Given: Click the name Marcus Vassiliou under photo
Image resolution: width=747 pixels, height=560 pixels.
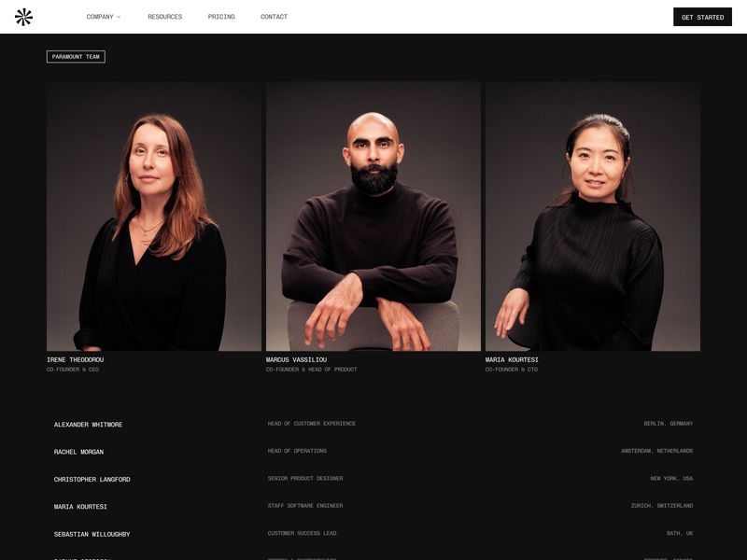Looking at the screenshot, I should click(296, 359).
